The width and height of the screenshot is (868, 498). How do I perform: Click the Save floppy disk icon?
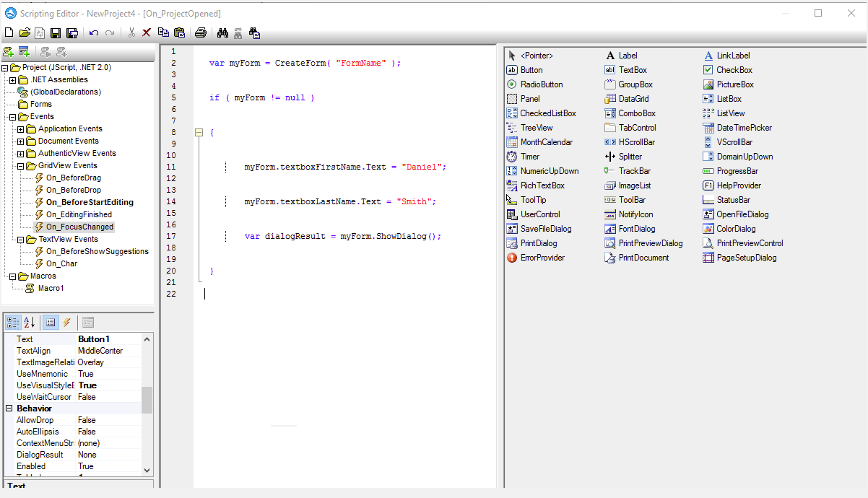coord(56,32)
